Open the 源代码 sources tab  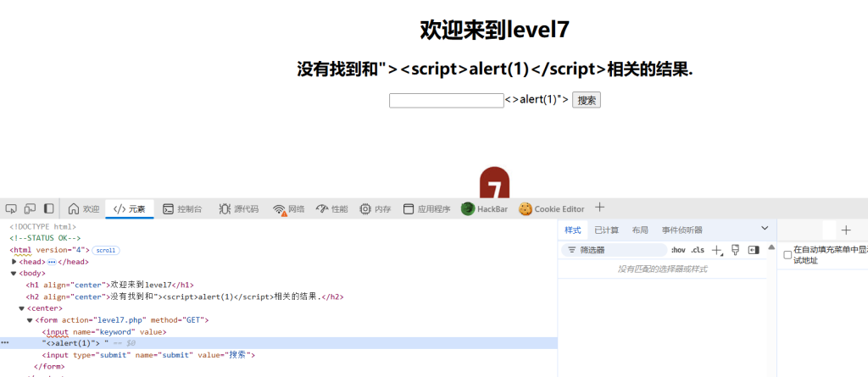pyautogui.click(x=238, y=208)
